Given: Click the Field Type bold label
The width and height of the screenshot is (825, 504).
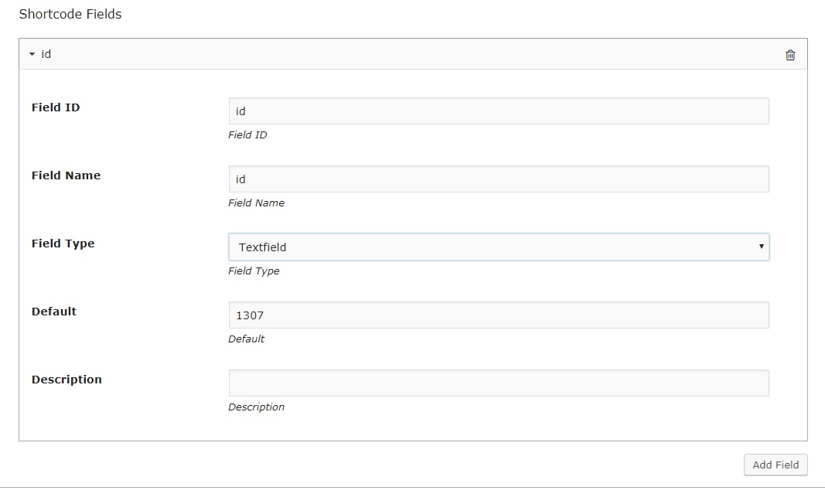Looking at the screenshot, I should click(x=63, y=243).
